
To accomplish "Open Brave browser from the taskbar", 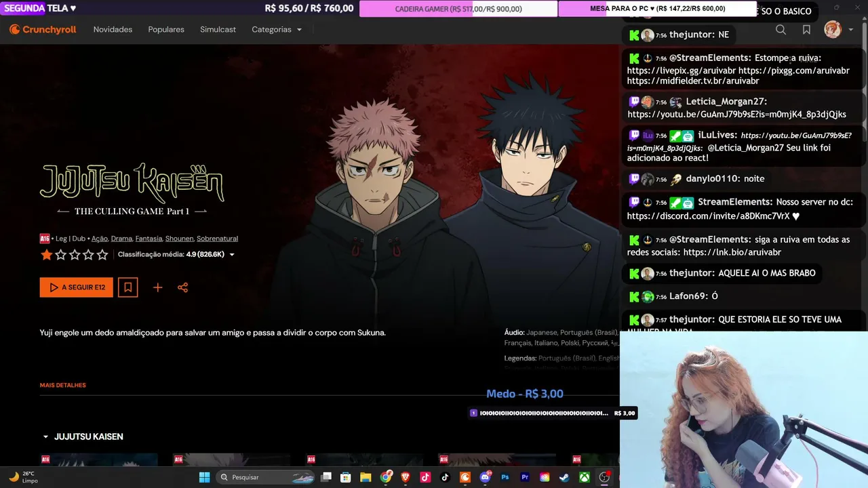I will coord(406,477).
